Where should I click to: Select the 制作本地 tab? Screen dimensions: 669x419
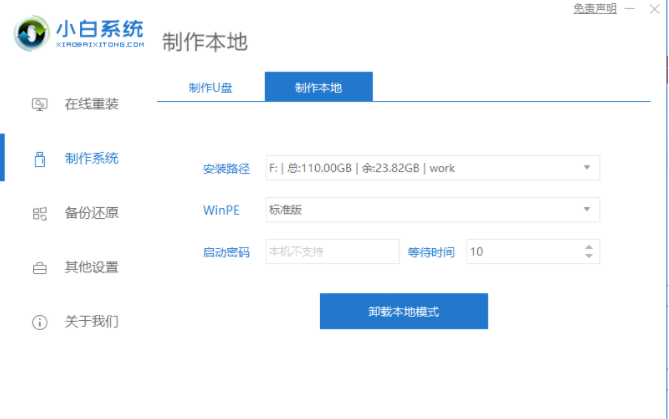coord(319,87)
